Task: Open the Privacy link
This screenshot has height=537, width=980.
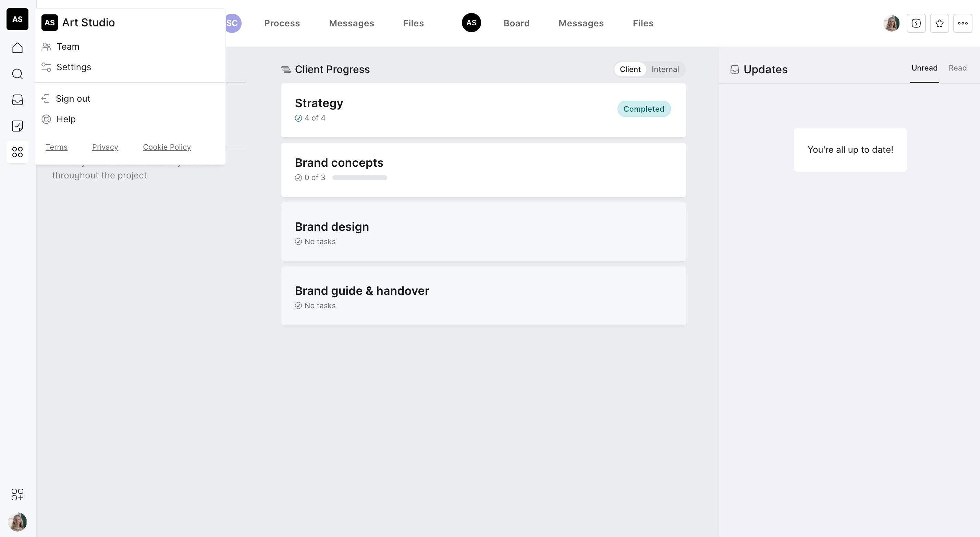Action: click(x=105, y=147)
